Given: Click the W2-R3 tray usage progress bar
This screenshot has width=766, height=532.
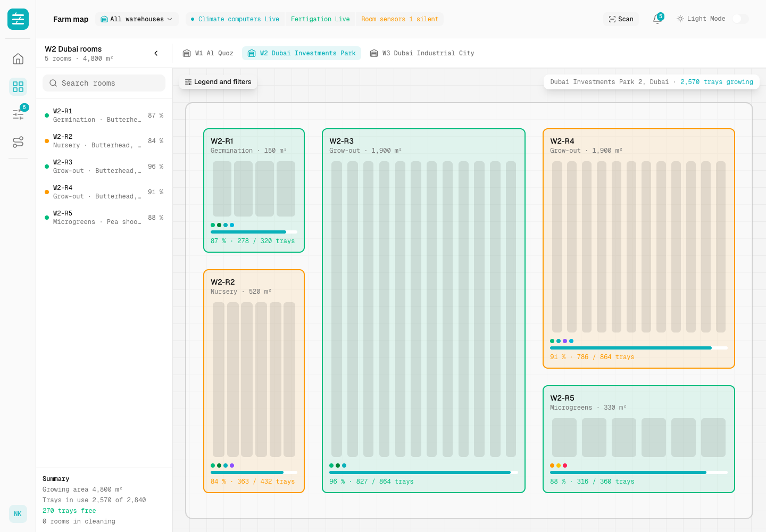Looking at the screenshot, I should click(423, 472).
